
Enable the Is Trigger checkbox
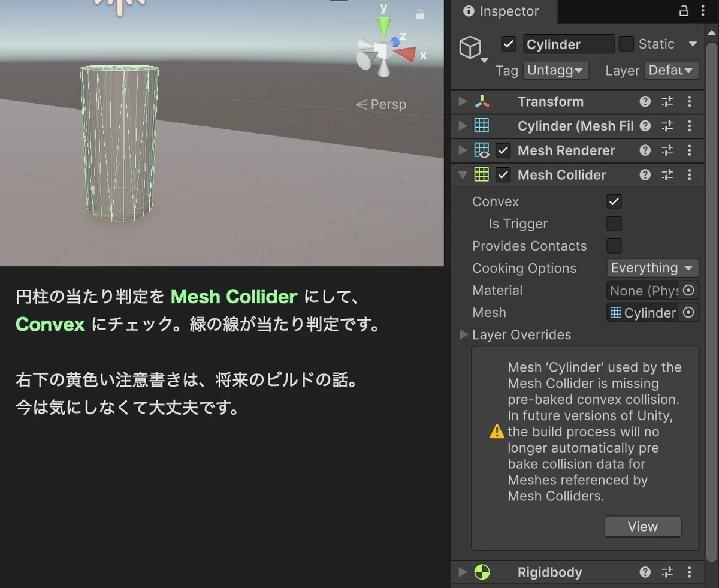(614, 224)
